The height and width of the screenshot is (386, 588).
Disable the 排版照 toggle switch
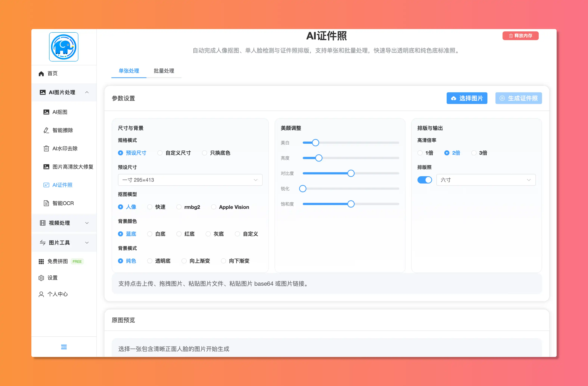coord(424,180)
